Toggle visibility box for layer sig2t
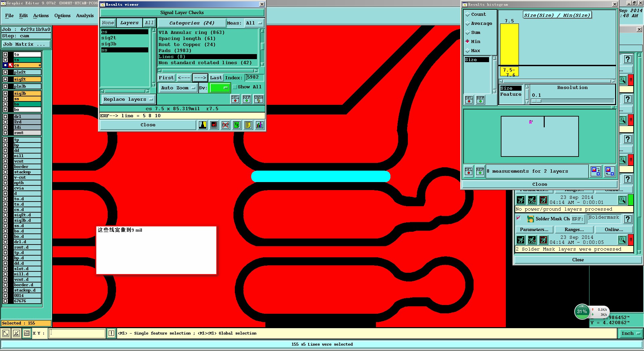 coord(5,80)
